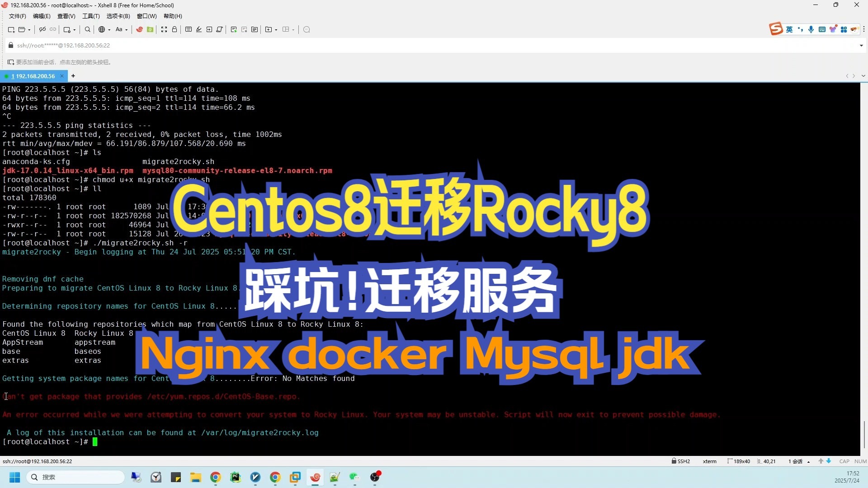
Task: Expand the address bar history dropdown
Action: pyautogui.click(x=861, y=46)
